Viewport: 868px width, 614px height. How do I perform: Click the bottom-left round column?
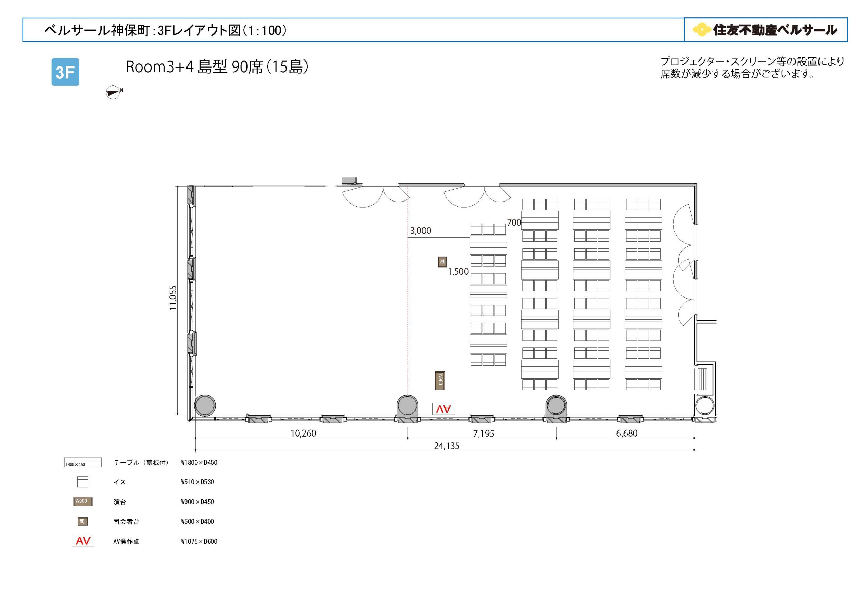205,405
